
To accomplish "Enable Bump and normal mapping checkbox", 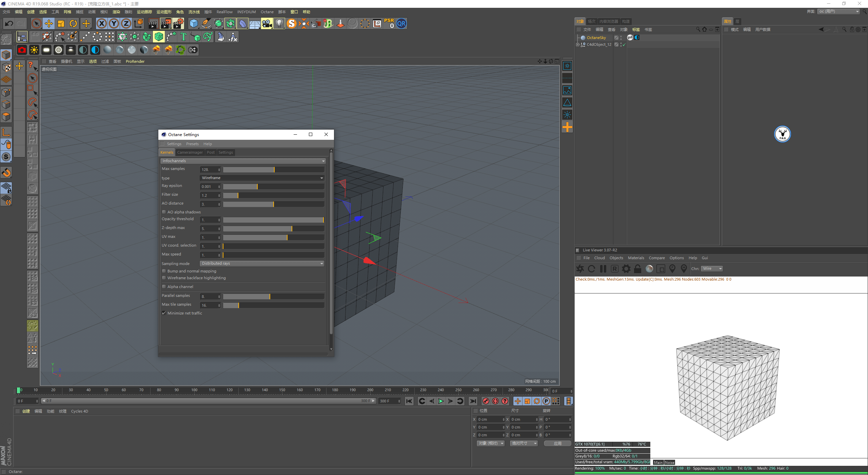I will [164, 271].
